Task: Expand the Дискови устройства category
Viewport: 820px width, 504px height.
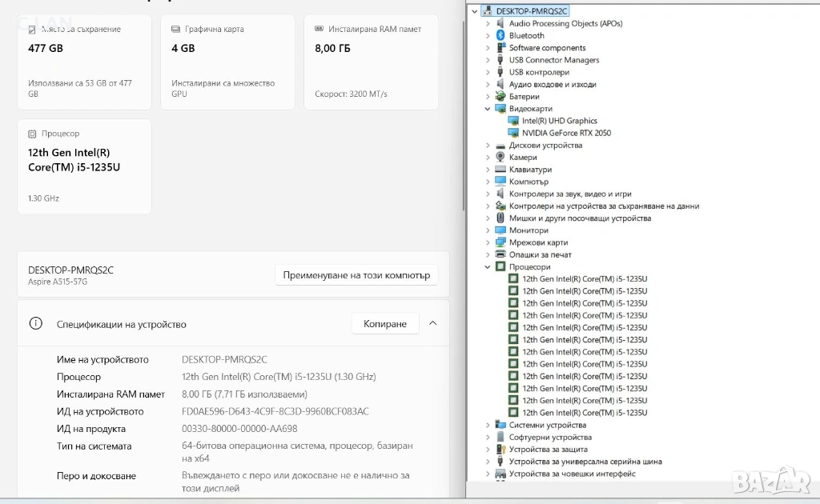Action: pos(488,146)
